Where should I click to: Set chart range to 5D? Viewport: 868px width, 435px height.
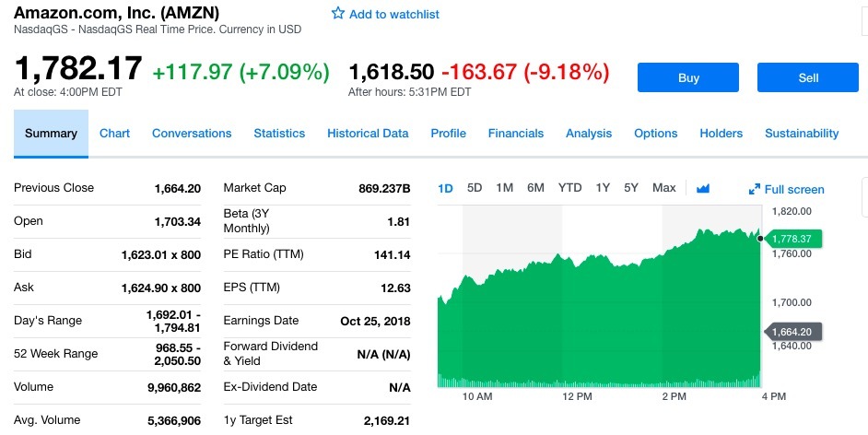(475, 188)
